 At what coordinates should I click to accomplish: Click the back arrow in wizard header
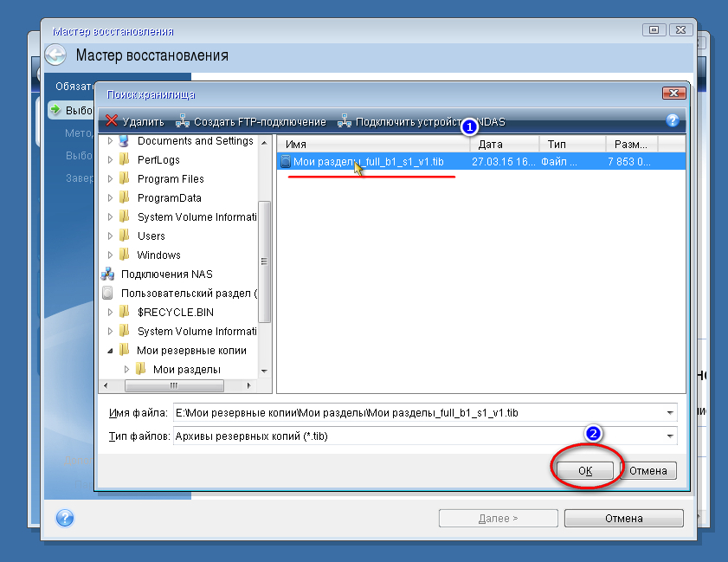pyautogui.click(x=56, y=56)
